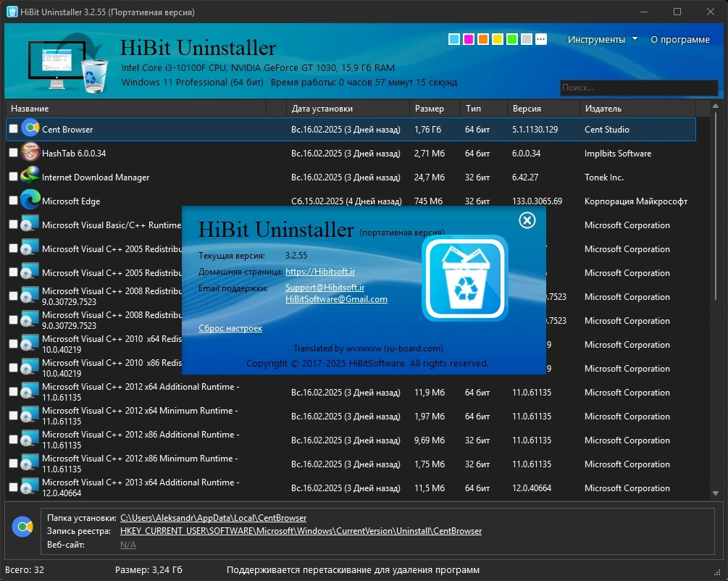Image resolution: width=728 pixels, height=581 pixels.
Task: Click the Microsoft Edge program icon
Action: pyautogui.click(x=30, y=200)
